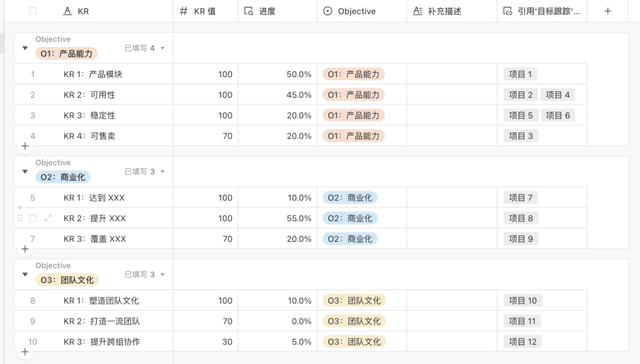The height and width of the screenshot is (364, 640).
Task: Click the 50.0% progress value
Action: click(299, 74)
